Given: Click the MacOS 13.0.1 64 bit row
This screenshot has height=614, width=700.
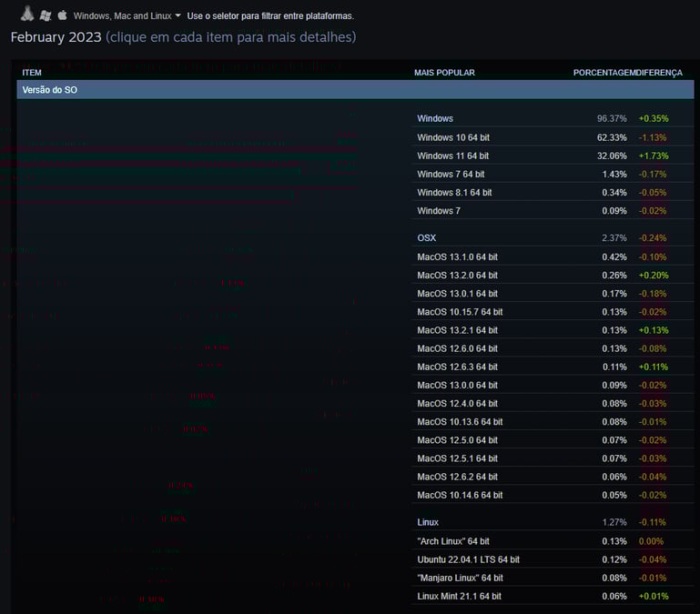Looking at the screenshot, I should point(553,294).
